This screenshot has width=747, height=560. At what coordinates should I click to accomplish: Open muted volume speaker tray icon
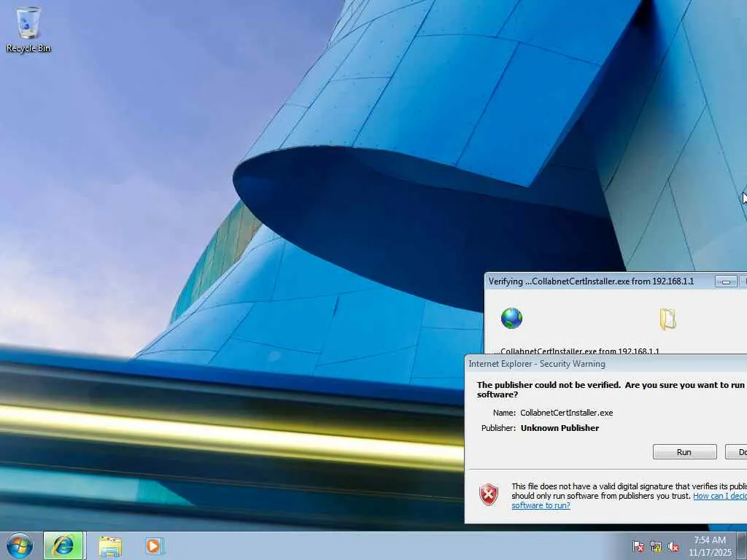pyautogui.click(x=673, y=547)
